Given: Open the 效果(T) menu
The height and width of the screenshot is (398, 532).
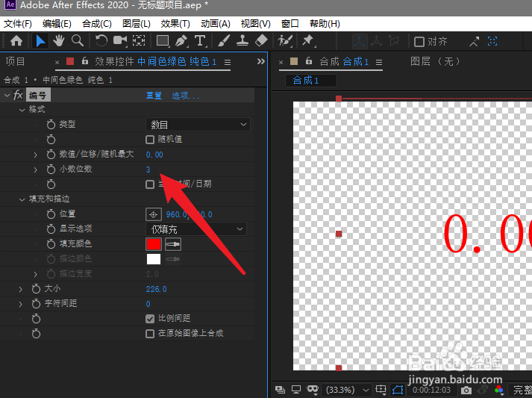Looking at the screenshot, I should 175,24.
